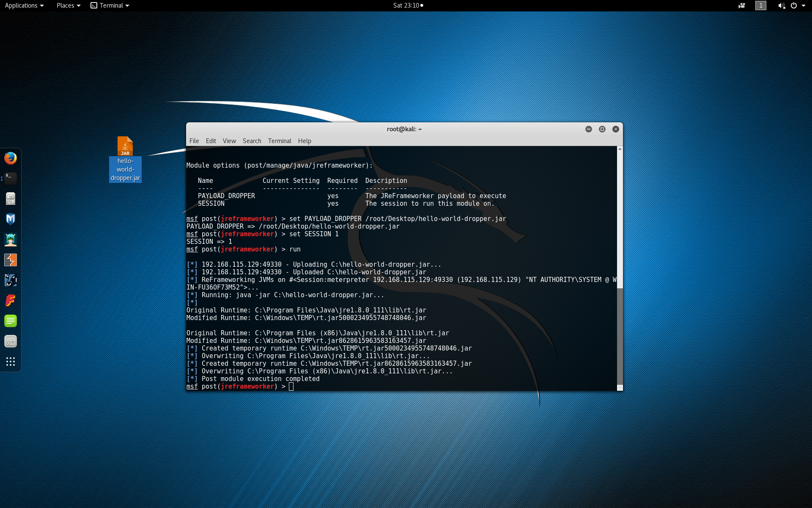The image size is (812, 508).
Task: Open the Terminal menu in the menu bar
Action: [x=280, y=141]
